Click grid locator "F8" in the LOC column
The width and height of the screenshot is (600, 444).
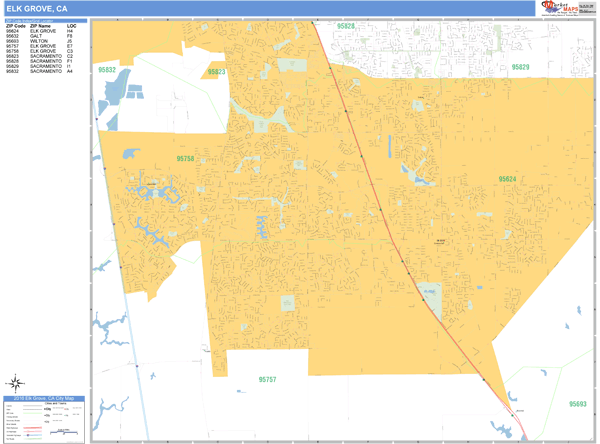coord(70,36)
